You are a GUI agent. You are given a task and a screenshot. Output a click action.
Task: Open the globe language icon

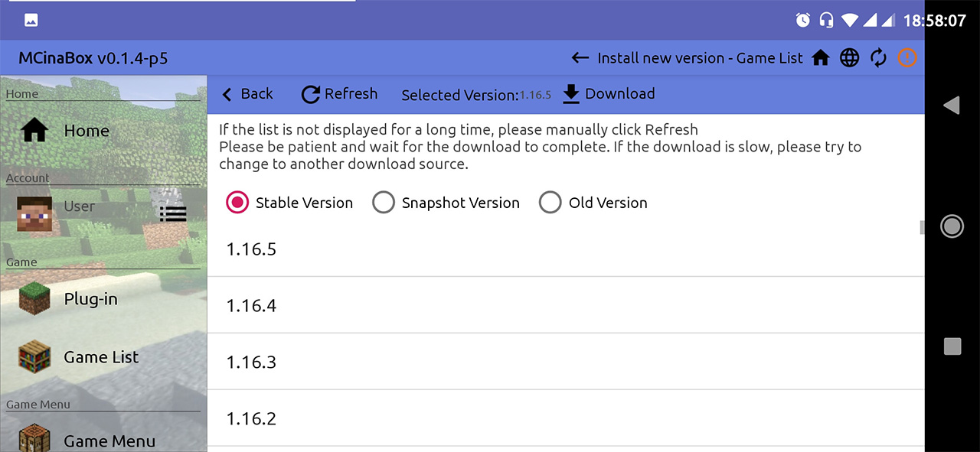(x=850, y=58)
